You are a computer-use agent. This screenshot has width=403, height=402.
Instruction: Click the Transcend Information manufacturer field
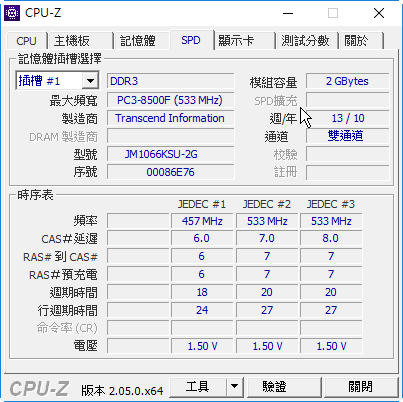[170, 118]
